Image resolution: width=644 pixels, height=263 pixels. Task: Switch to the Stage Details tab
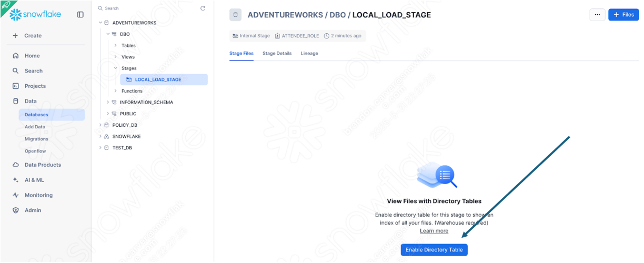277,54
